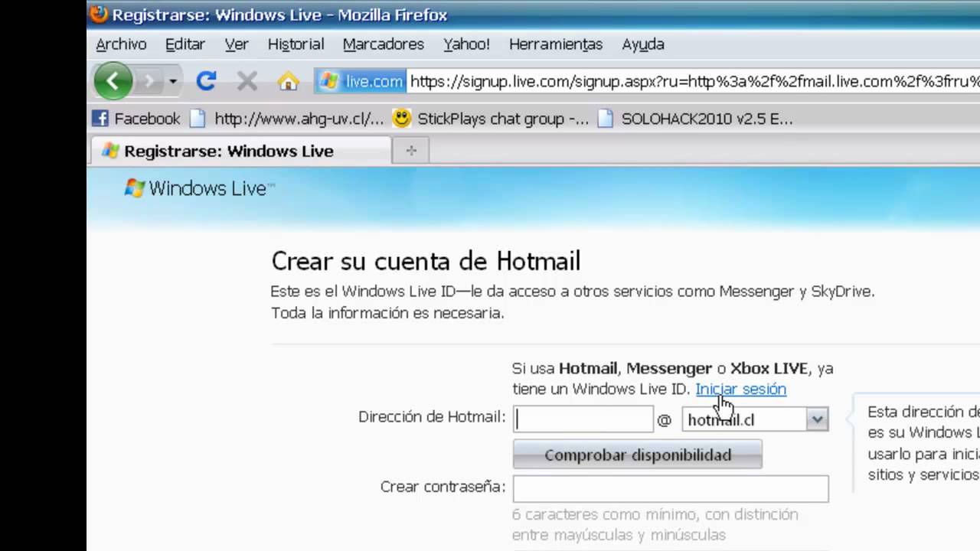
Task: Open the StickPlays chat group bookmark
Action: point(491,119)
